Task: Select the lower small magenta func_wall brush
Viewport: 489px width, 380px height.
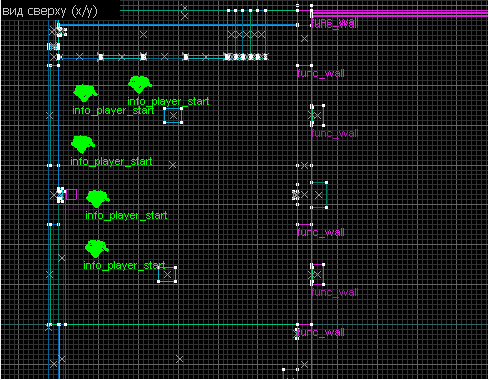Action: pos(318,274)
